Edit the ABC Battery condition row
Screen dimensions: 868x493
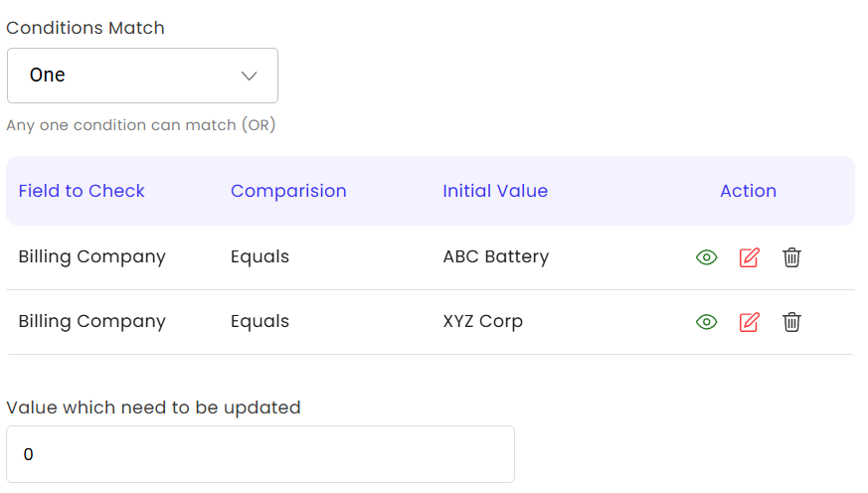tap(749, 257)
